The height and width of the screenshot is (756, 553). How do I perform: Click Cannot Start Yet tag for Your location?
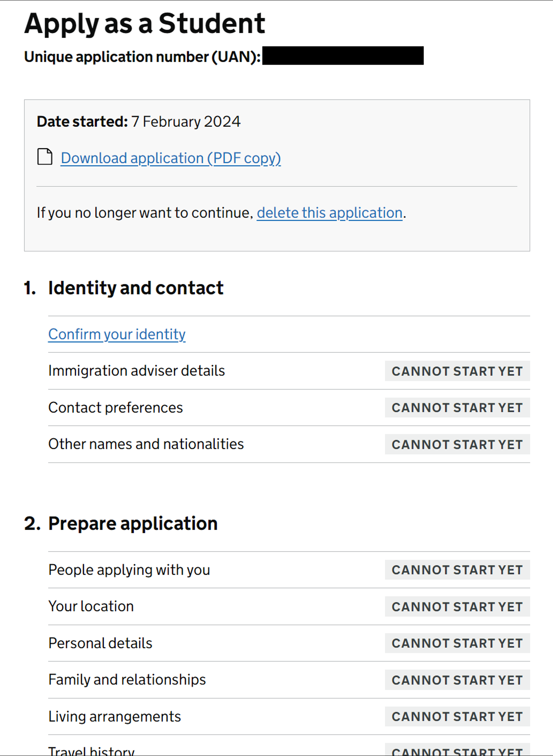[x=457, y=607]
